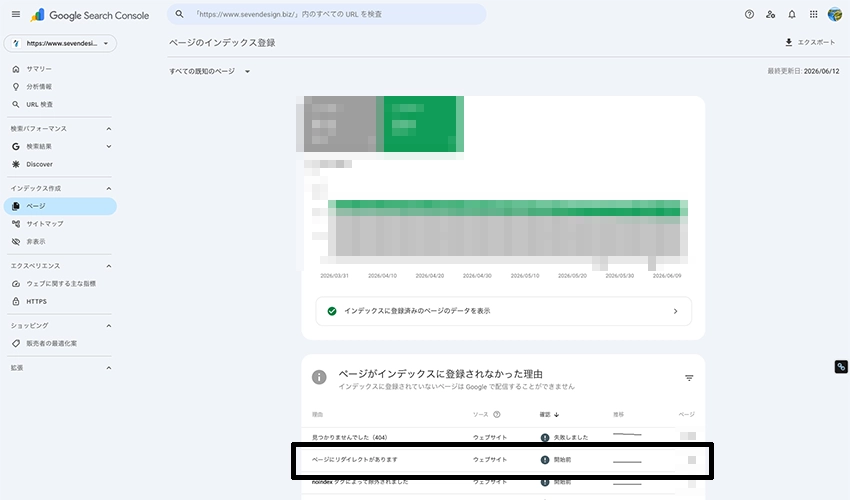Collapse the 検索パフォーマンス section

tap(108, 129)
